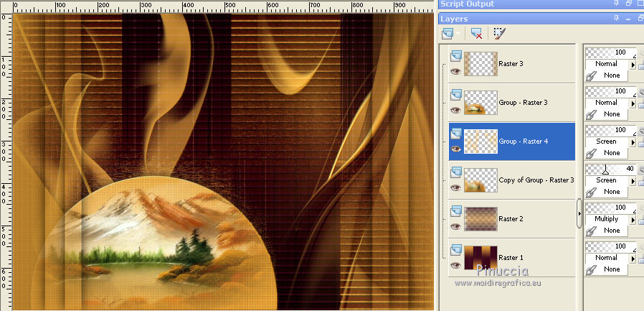Hide the Raster 1 layer
Viewport: 644px width, 311px height.
pos(455,265)
